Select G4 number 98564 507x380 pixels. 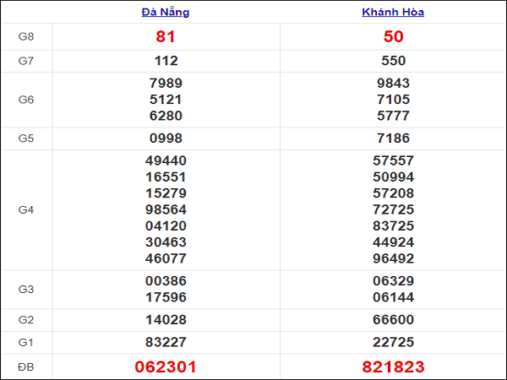(166, 210)
